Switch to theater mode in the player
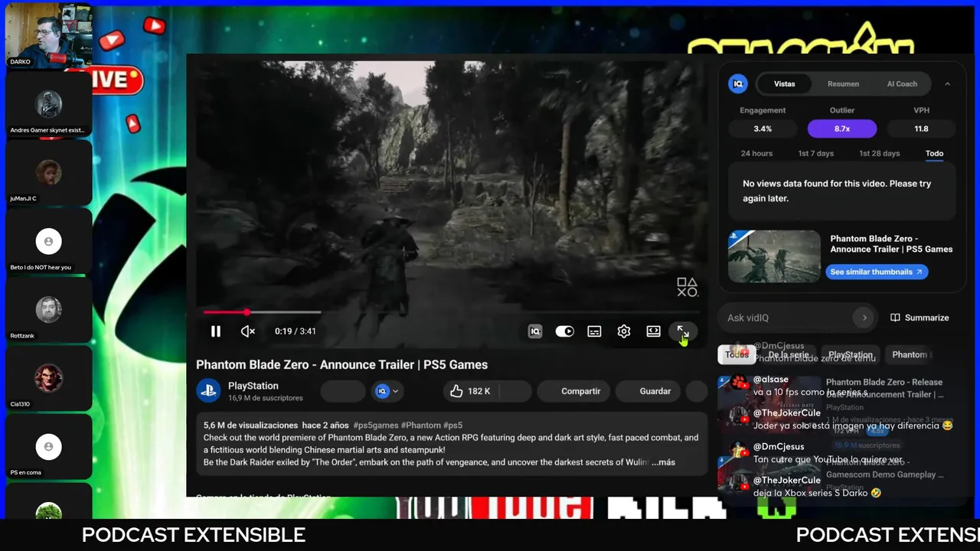This screenshot has height=551, width=980. (653, 331)
